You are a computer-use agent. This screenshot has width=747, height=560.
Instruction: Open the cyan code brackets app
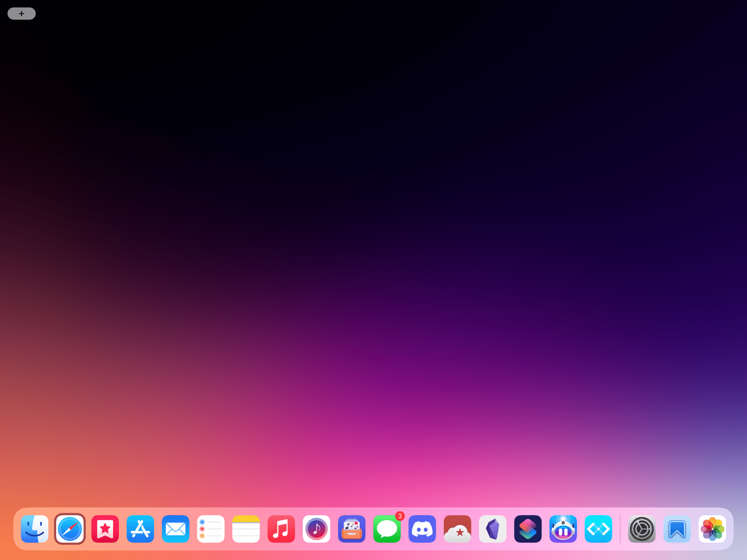[599, 529]
